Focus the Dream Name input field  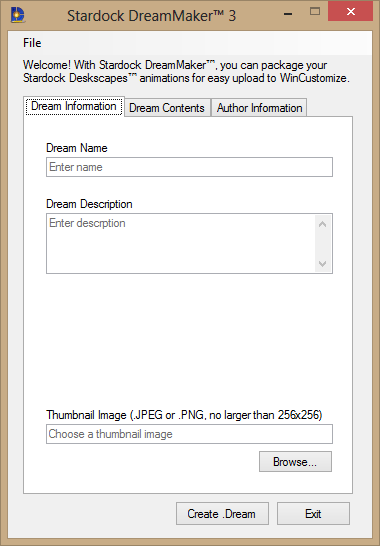coord(189,167)
